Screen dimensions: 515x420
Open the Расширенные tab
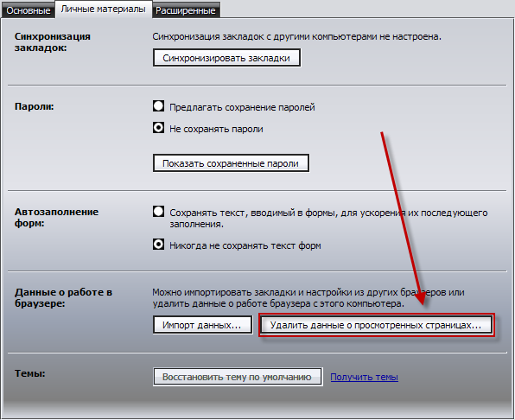tap(186, 10)
